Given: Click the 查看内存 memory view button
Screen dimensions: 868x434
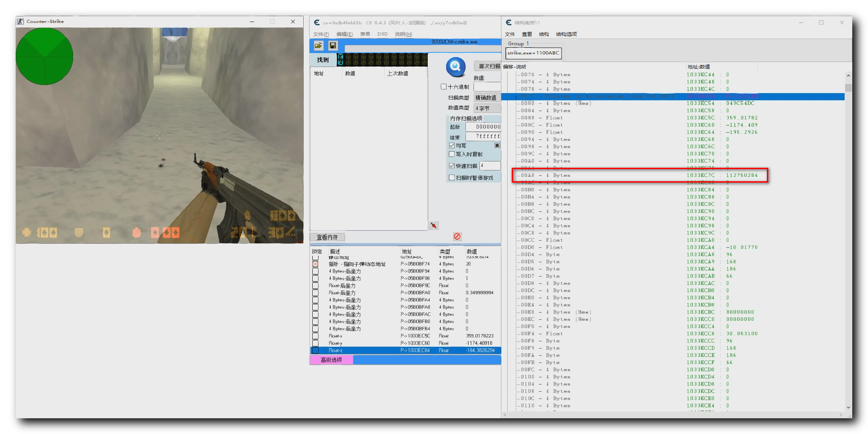Looking at the screenshot, I should [327, 237].
